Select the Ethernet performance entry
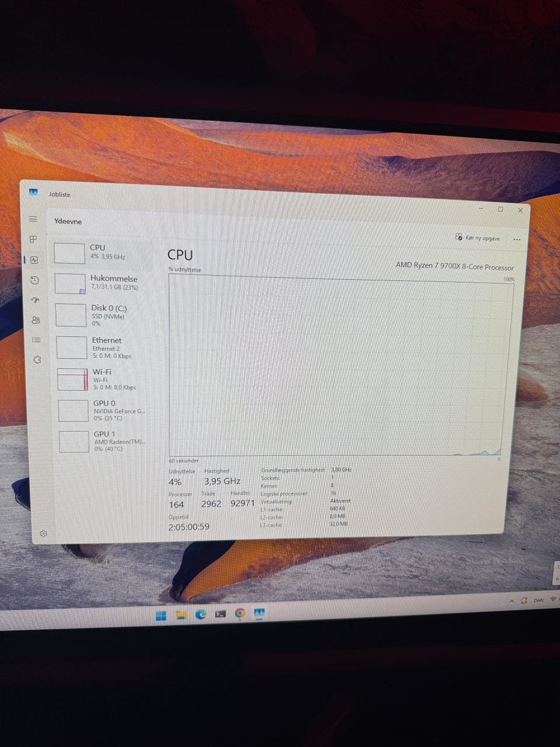This screenshot has height=747, width=560. coord(104,347)
